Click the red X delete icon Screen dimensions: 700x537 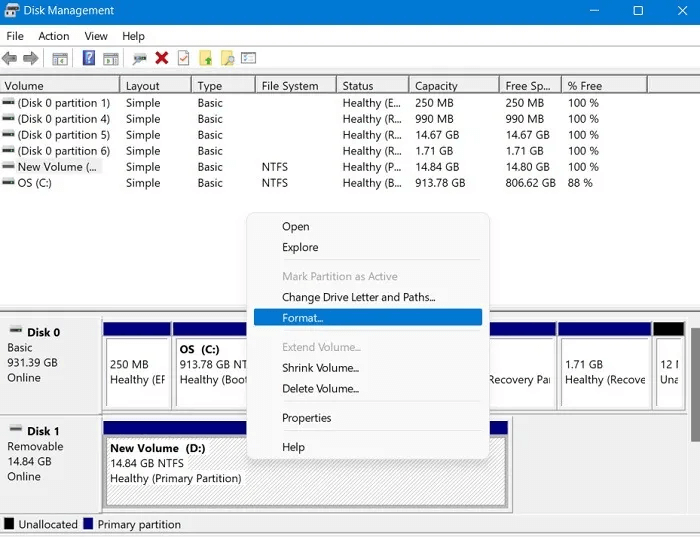[162, 58]
